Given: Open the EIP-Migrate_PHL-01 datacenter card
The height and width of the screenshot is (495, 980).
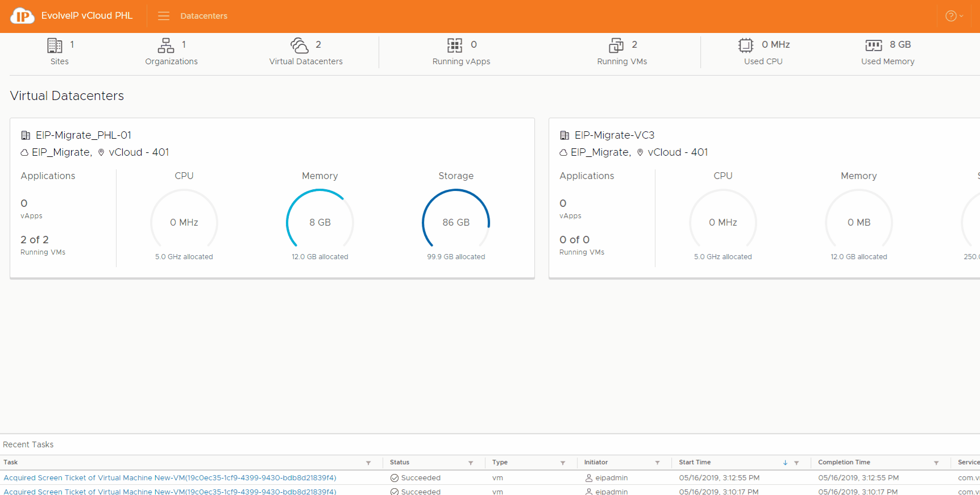Looking at the screenshot, I should [x=84, y=135].
